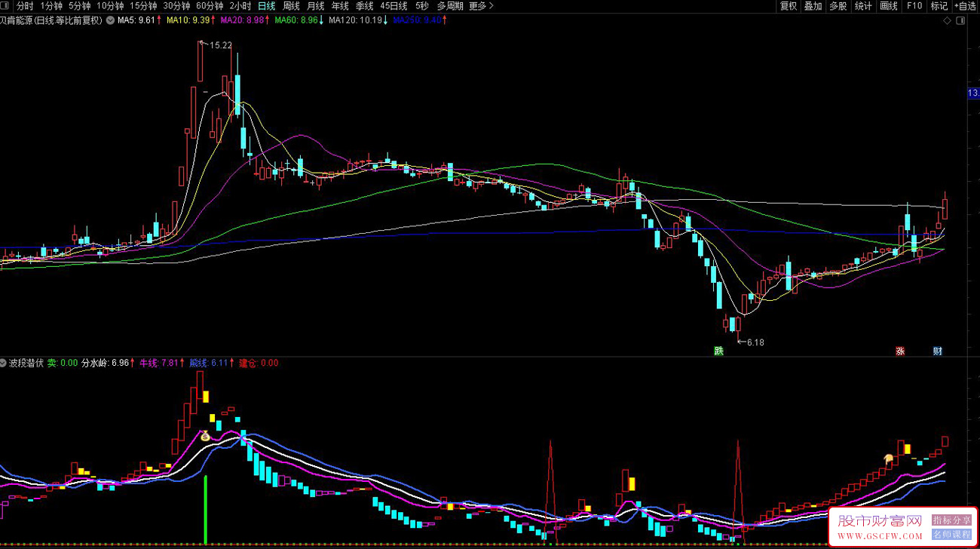
Task: Select the 2小时 period tab
Action: click(240, 6)
